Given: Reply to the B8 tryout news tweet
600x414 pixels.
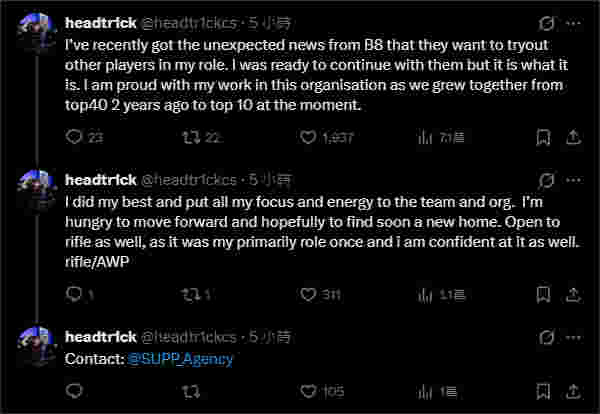Looking at the screenshot, I should [73, 138].
